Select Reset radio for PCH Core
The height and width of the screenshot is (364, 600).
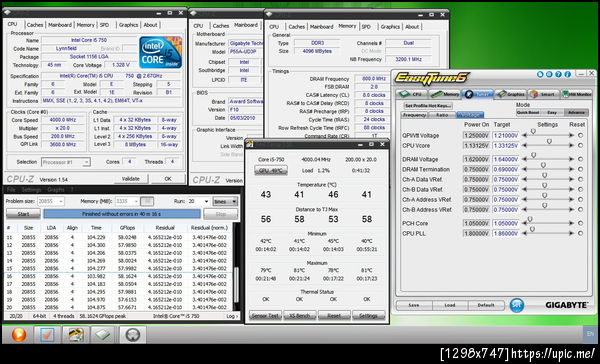point(580,223)
